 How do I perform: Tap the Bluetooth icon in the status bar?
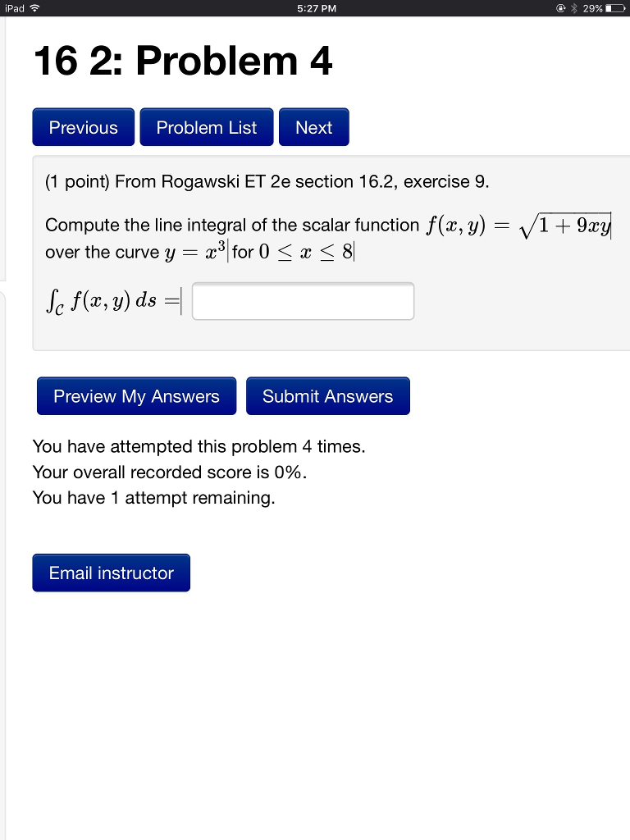pos(574,8)
